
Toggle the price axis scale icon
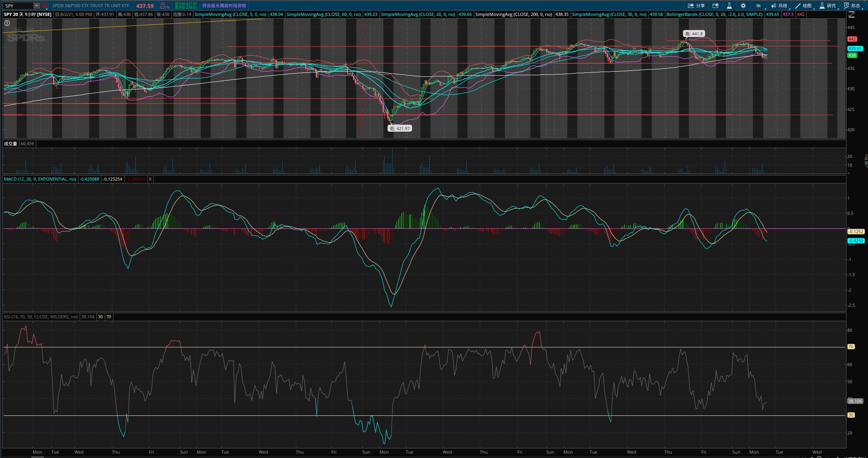(x=851, y=14)
